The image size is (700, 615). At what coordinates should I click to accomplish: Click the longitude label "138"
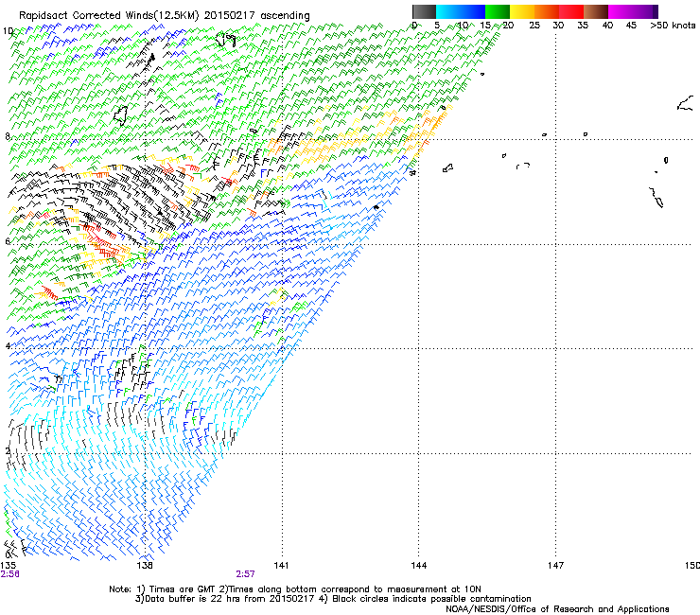(145, 566)
